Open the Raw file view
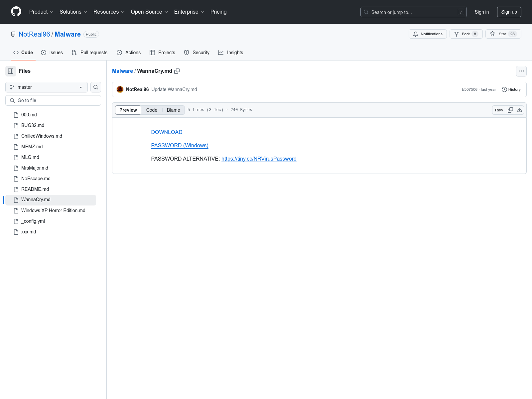This screenshot has height=399, width=532. coord(499,110)
